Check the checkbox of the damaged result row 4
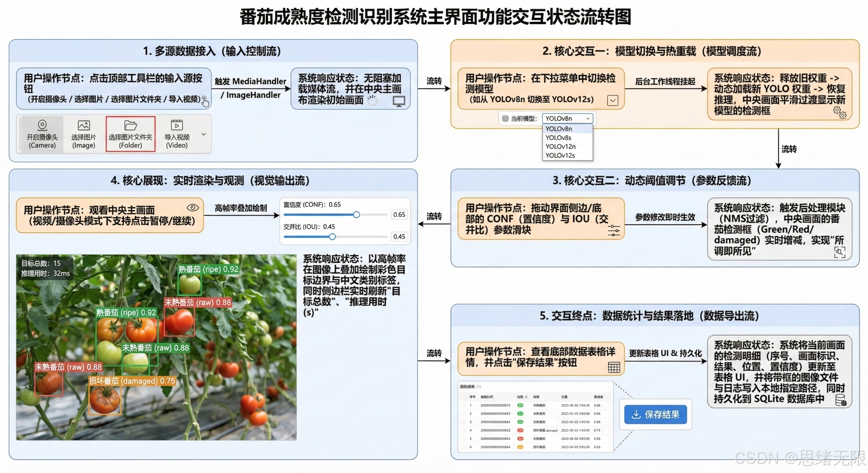Viewport: 868px width, 473px height. click(464, 430)
